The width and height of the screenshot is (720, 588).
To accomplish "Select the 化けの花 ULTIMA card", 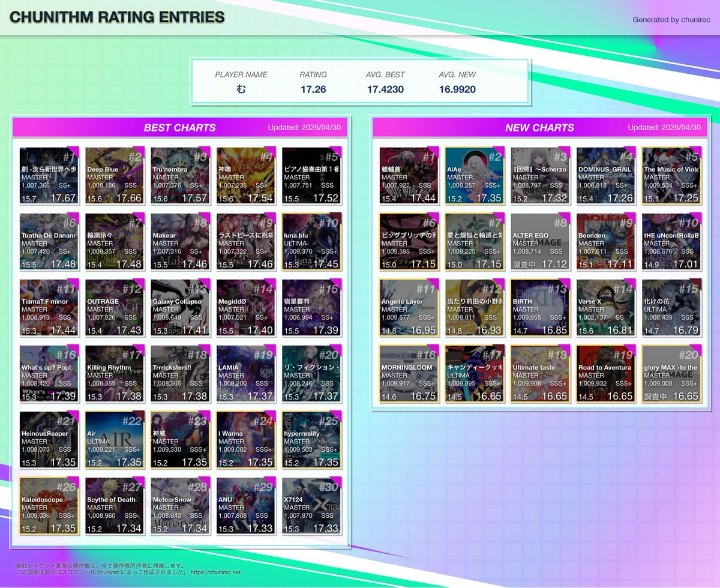I will coord(671,307).
